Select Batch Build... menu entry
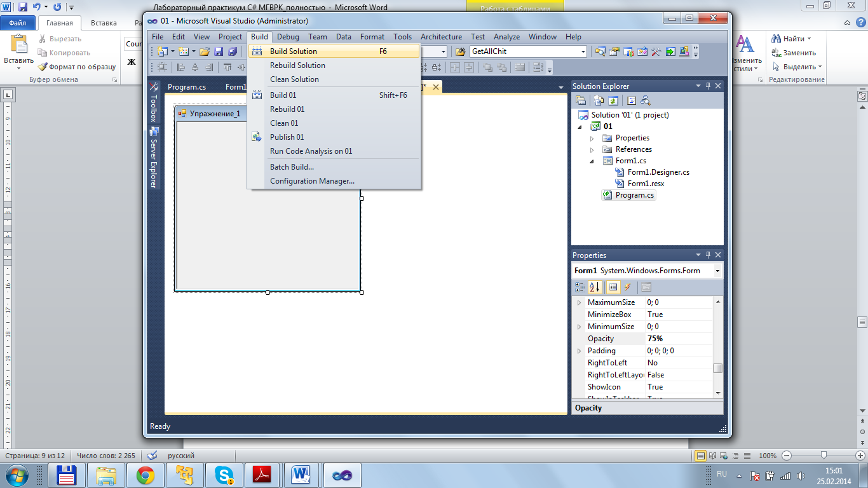The width and height of the screenshot is (868, 488). (334, 167)
